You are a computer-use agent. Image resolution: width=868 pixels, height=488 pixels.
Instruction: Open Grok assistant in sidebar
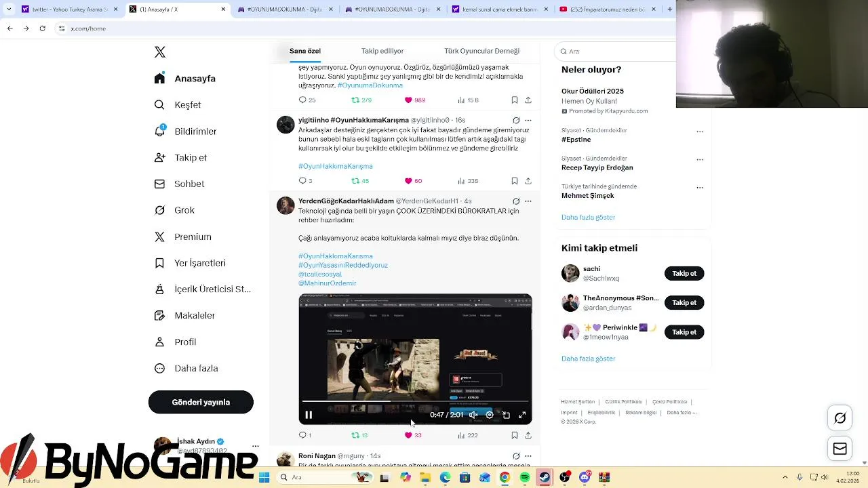point(174,210)
